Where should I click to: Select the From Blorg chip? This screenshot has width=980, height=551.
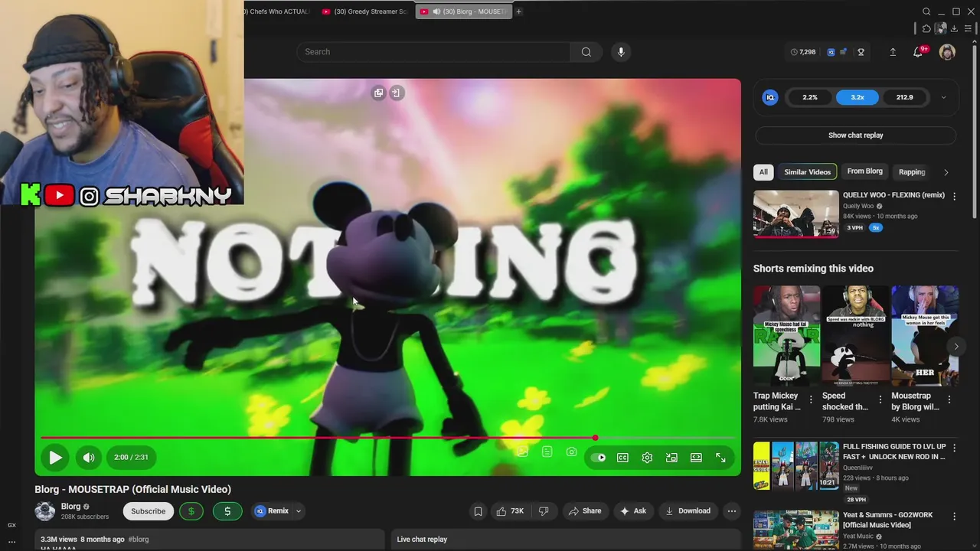(864, 172)
